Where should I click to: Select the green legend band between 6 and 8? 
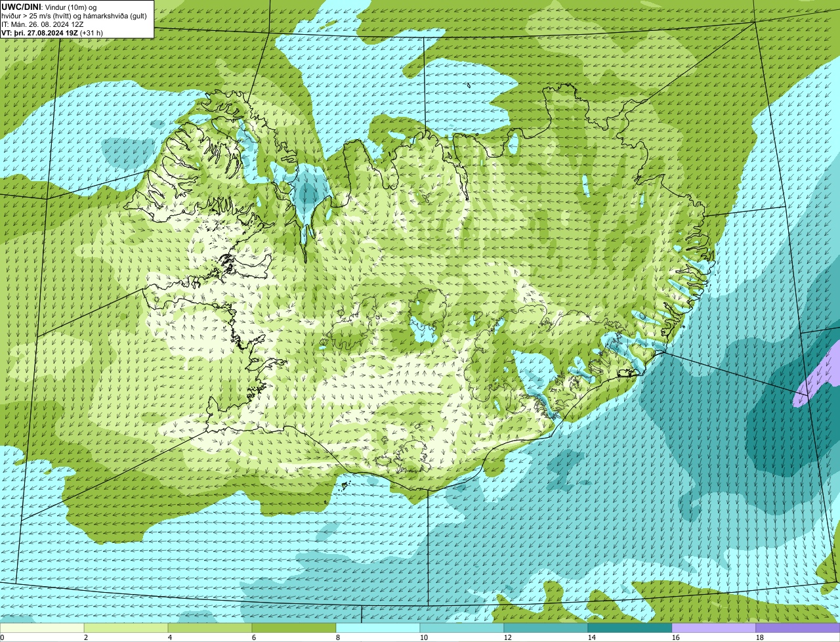pos(295,628)
